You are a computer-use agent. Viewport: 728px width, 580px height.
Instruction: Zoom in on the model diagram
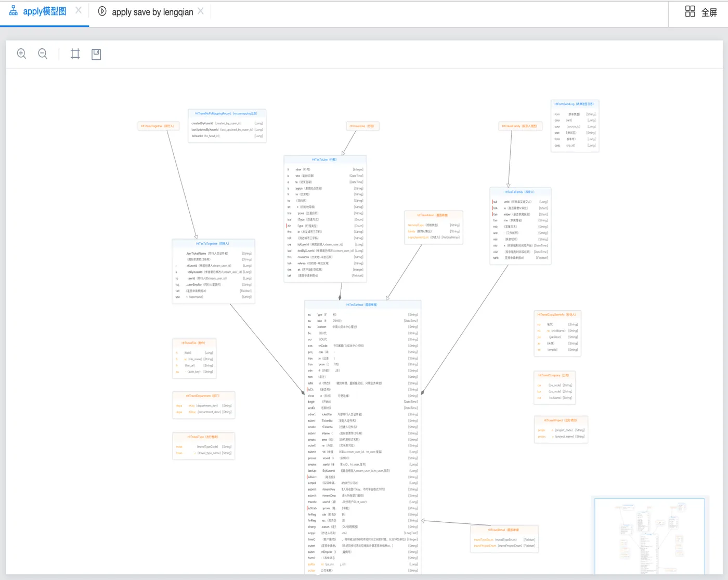(x=21, y=54)
